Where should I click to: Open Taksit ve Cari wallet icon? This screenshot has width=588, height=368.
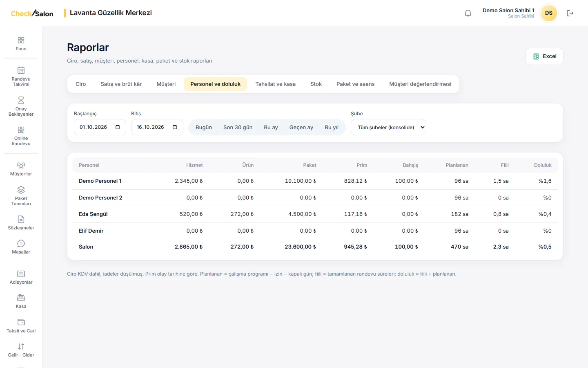tap(21, 322)
